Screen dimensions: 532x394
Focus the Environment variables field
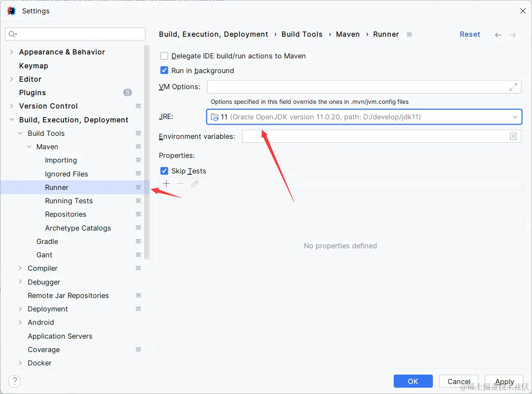382,136
